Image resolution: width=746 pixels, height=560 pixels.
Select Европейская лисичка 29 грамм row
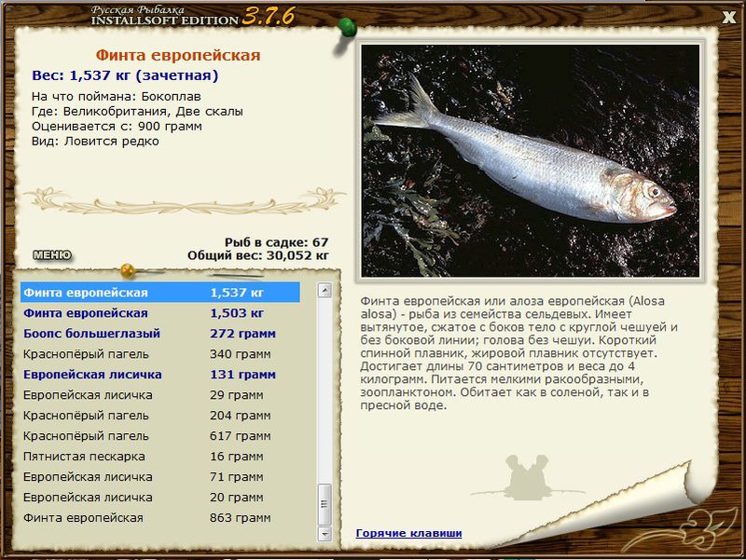tap(160, 394)
